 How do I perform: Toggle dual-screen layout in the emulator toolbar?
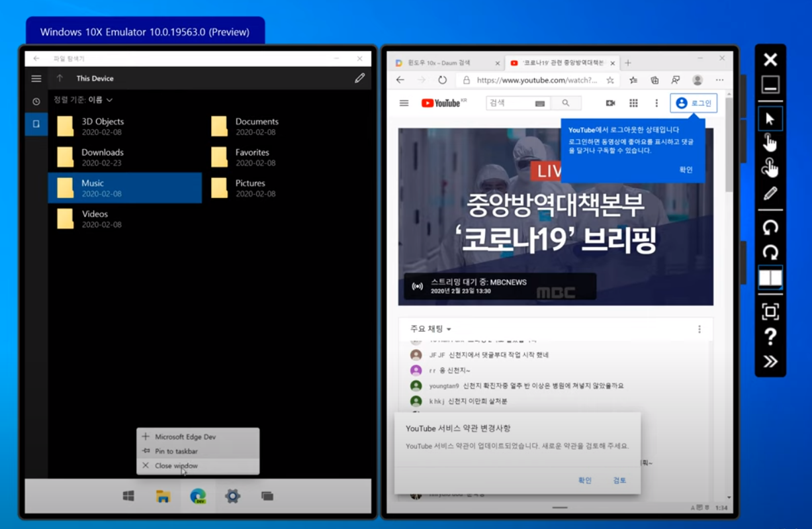coord(770,278)
